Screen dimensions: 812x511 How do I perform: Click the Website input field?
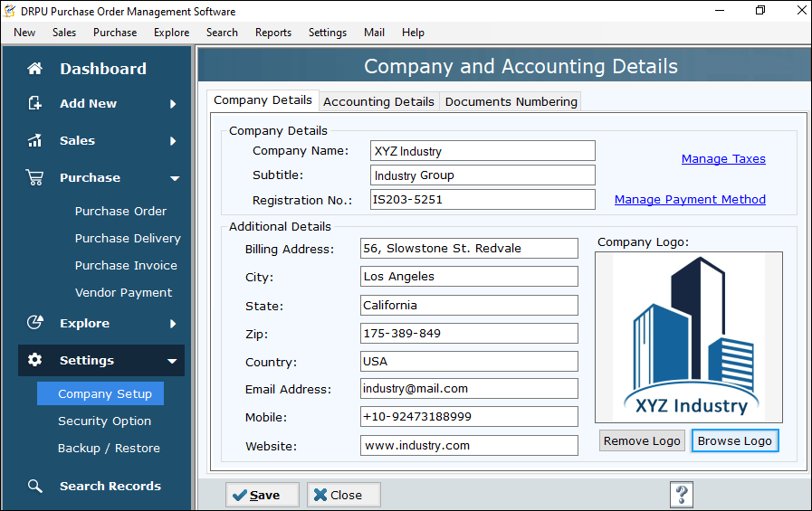click(x=469, y=445)
